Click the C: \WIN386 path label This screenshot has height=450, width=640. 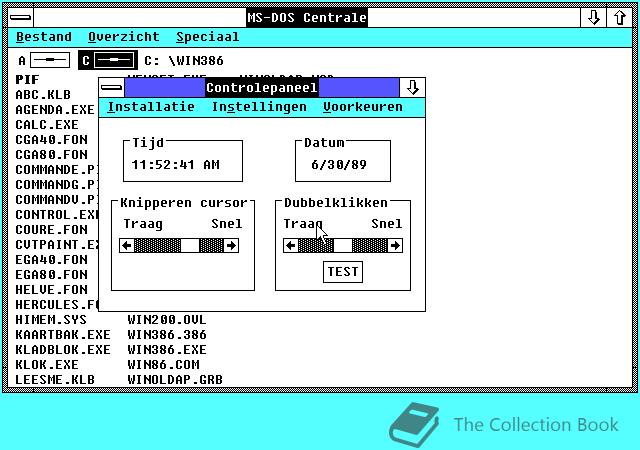coord(184,61)
